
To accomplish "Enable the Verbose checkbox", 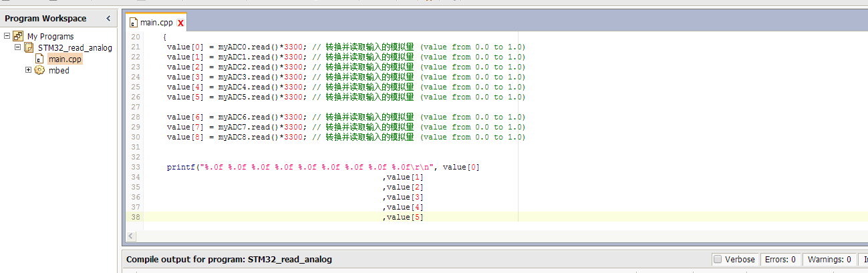I will [717, 259].
